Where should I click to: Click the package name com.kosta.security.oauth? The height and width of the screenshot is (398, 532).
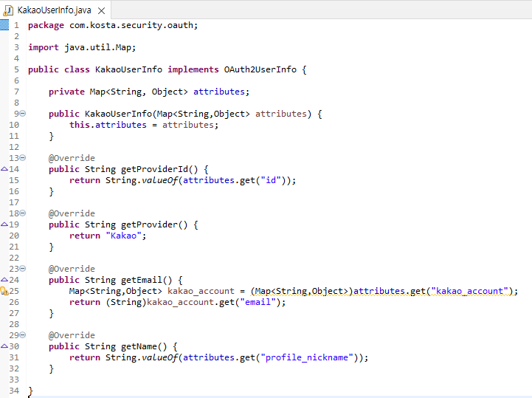click(x=131, y=25)
